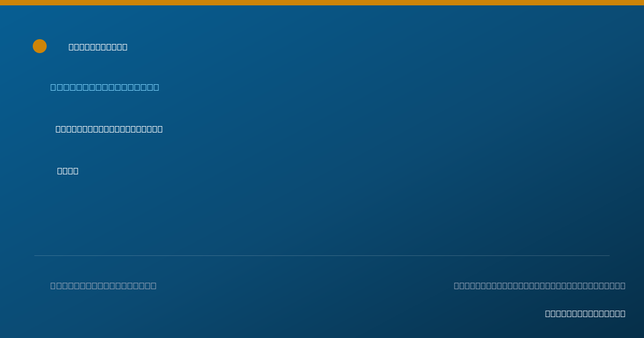Click the orange circle logo icon
Image resolution: width=644 pixels, height=338 pixels.
point(40,46)
